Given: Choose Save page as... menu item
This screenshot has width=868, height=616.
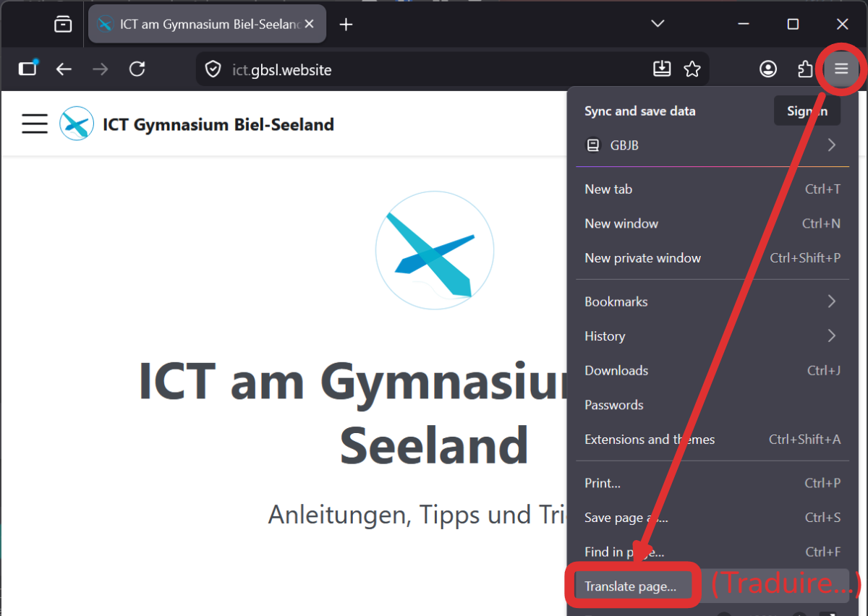Looking at the screenshot, I should 712,518.
